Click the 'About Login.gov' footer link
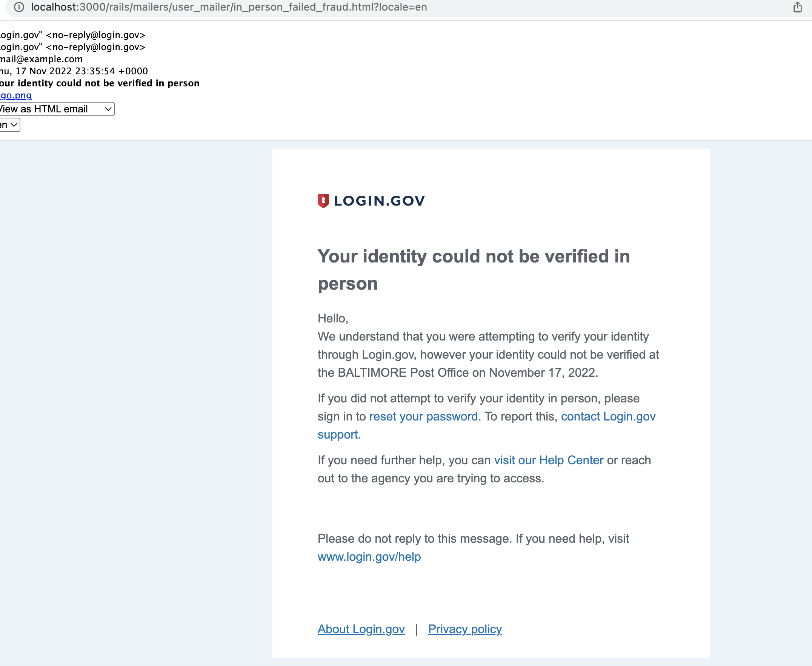812x666 pixels. [x=361, y=629]
